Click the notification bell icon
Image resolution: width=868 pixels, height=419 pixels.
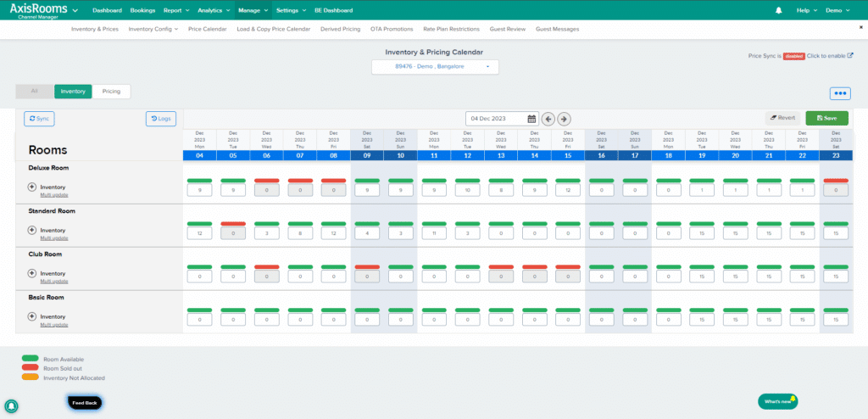tap(778, 10)
